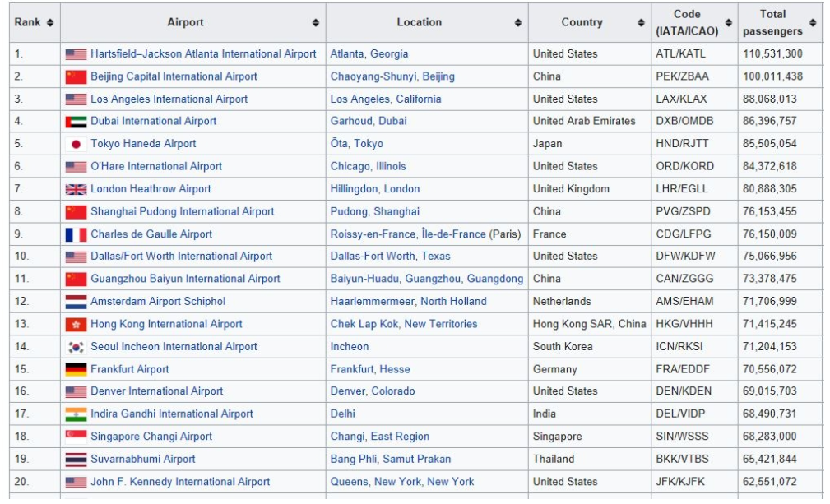Click the UK flag beside London Heathrow

tap(76, 189)
